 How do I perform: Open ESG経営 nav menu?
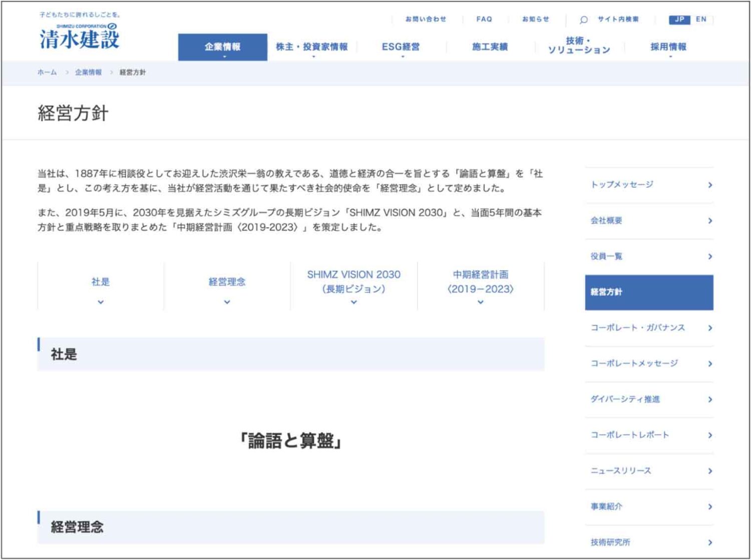401,47
